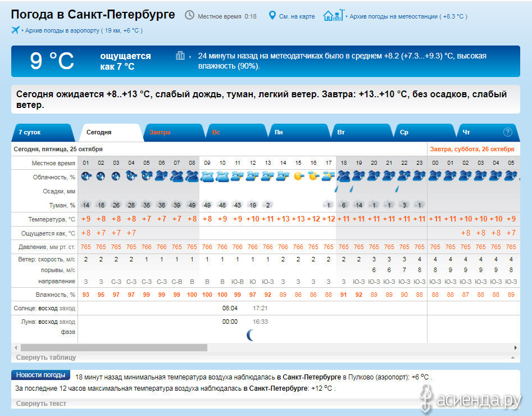Screen dimensions: 532x416
Task: Click the Завтра, суббота, 26 октября header
Action: pyautogui.click(x=472, y=149)
